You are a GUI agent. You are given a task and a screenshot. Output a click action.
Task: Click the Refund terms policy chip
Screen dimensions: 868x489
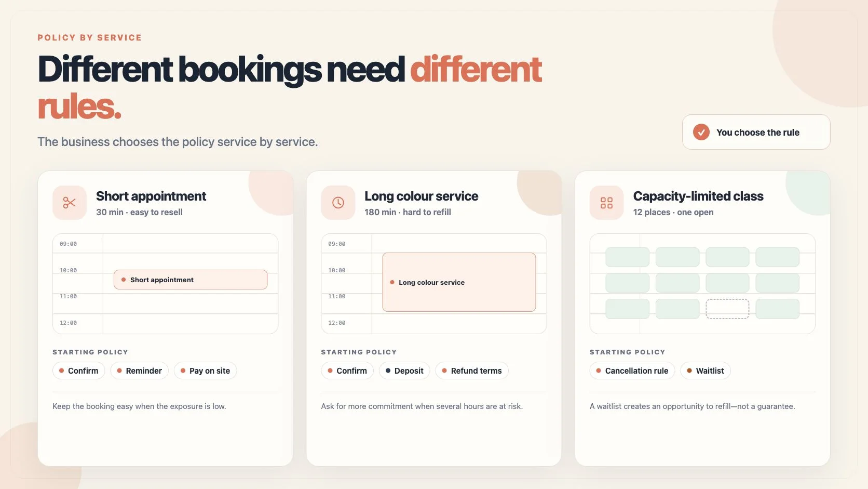click(x=472, y=371)
